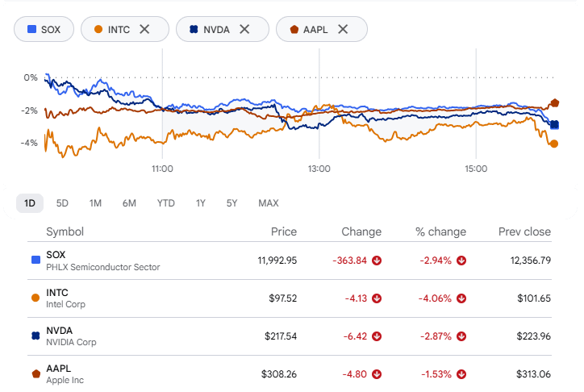Click down arrow beside AAPL change -4.80

pyautogui.click(x=377, y=374)
